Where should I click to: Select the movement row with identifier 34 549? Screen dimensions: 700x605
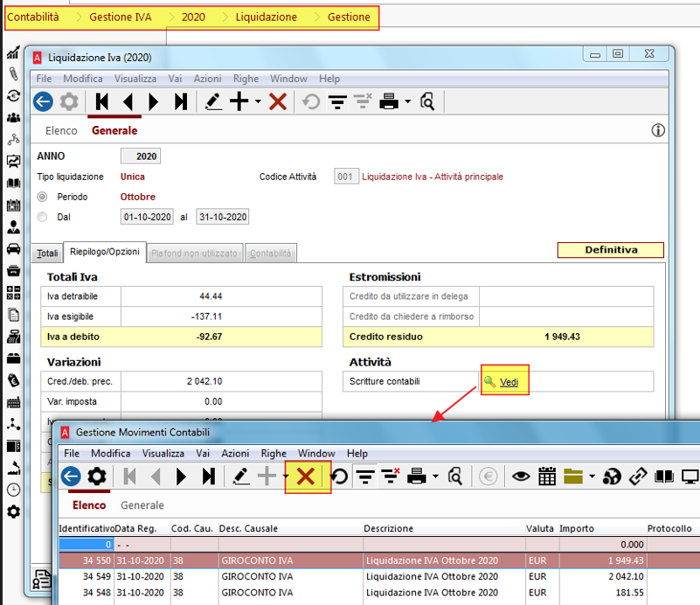pyautogui.click(x=379, y=576)
